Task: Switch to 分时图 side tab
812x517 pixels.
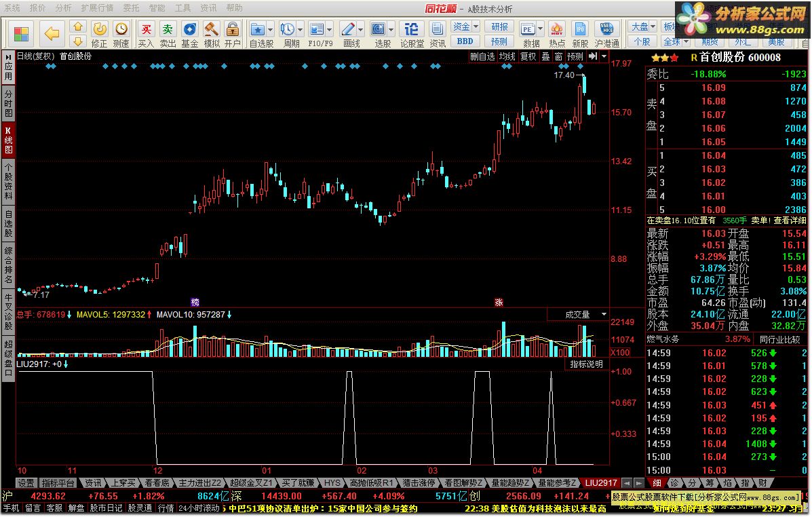Action: (x=8, y=104)
